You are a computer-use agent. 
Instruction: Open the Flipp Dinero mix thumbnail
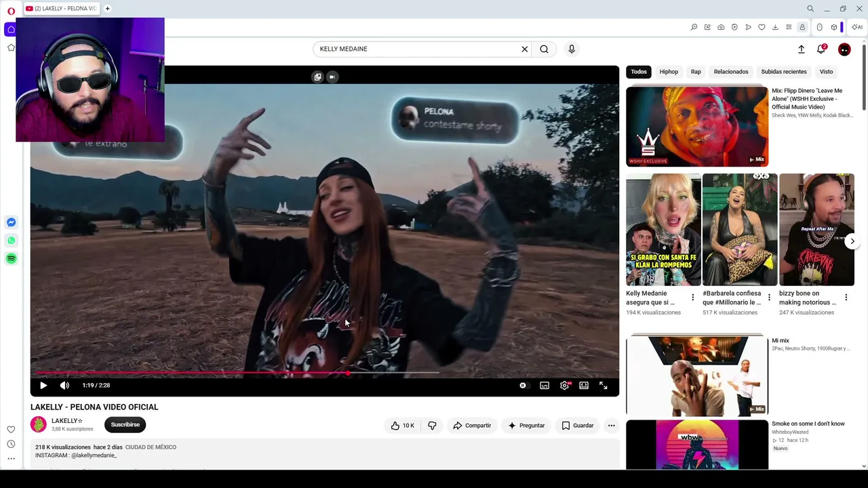click(x=697, y=126)
